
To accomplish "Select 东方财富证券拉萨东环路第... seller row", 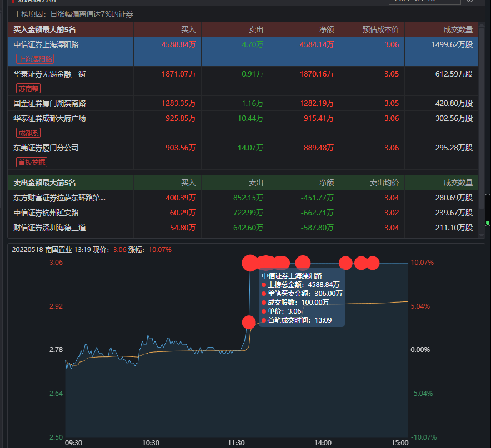I will pos(243,198).
